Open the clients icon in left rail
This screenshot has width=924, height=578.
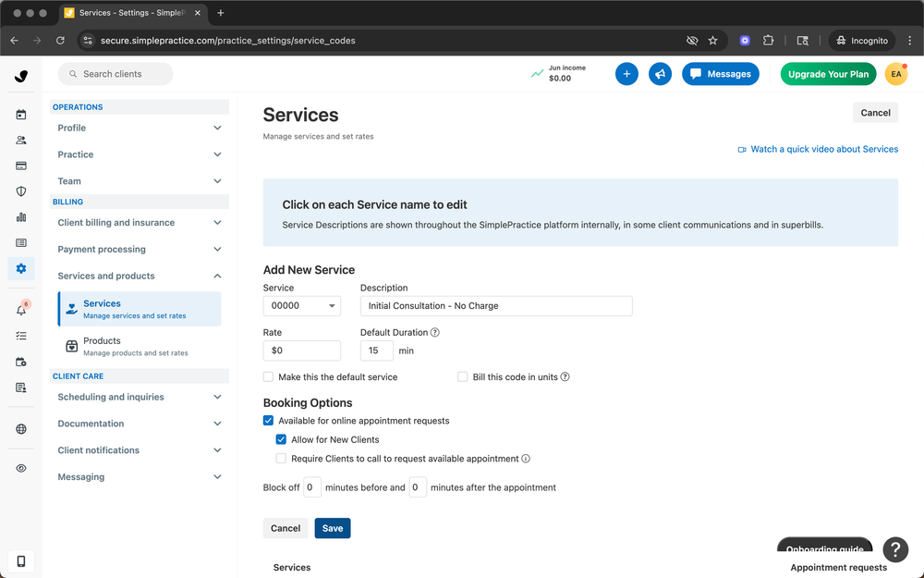pos(21,141)
